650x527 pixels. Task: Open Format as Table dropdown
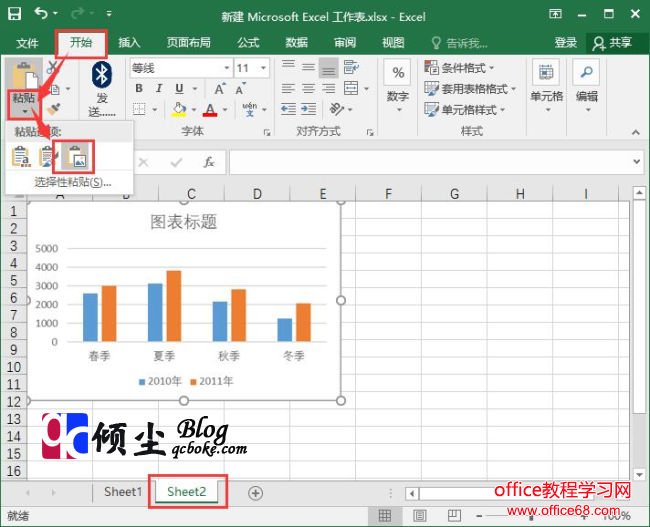pyautogui.click(x=470, y=88)
